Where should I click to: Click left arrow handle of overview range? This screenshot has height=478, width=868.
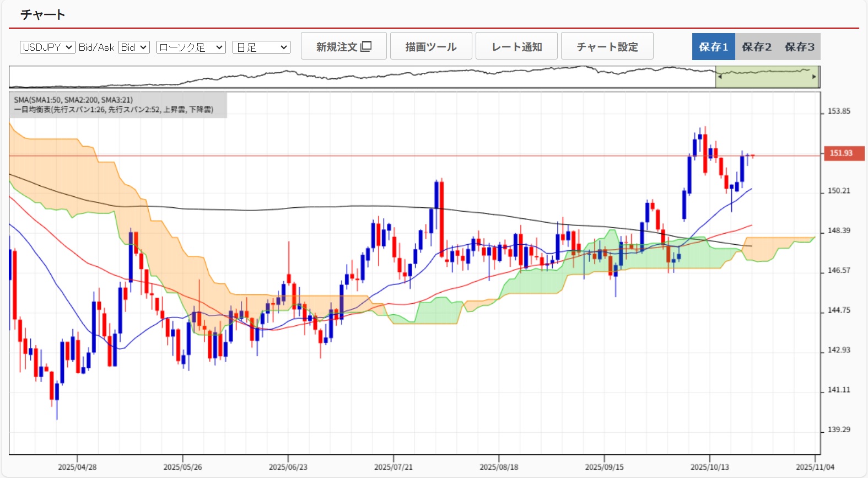(719, 77)
